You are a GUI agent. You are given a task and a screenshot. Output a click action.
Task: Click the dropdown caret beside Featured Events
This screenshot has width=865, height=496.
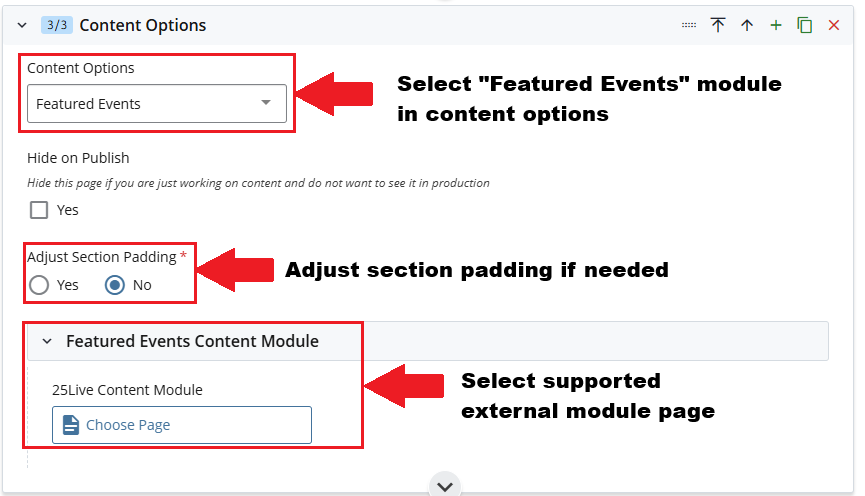coord(266,103)
